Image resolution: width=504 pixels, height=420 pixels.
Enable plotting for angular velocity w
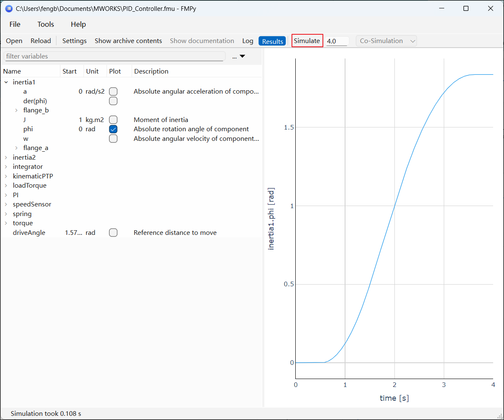113,139
